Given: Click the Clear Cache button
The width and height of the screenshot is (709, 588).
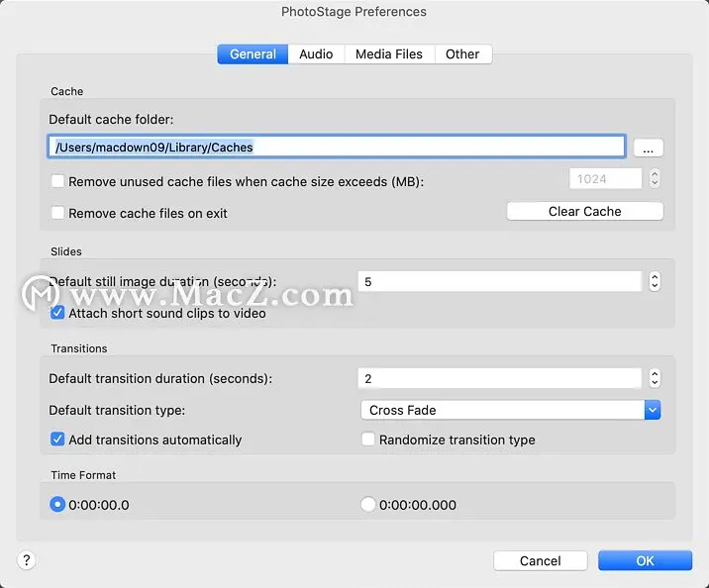Looking at the screenshot, I should pos(584,211).
